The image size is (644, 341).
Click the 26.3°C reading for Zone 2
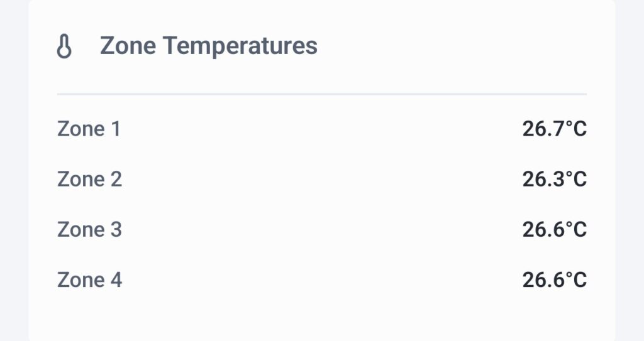554,179
